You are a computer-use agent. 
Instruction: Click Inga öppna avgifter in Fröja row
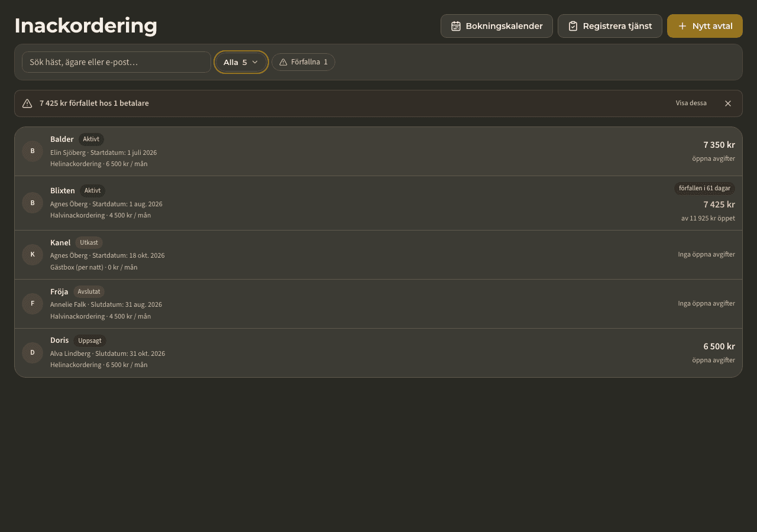click(706, 304)
